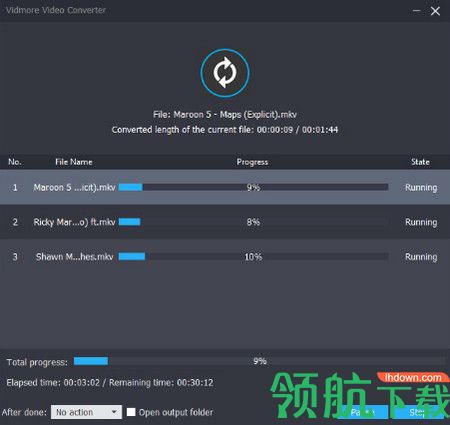This screenshot has width=450, height=425.
Task: Enable Open output folder checkbox
Action: tap(131, 412)
